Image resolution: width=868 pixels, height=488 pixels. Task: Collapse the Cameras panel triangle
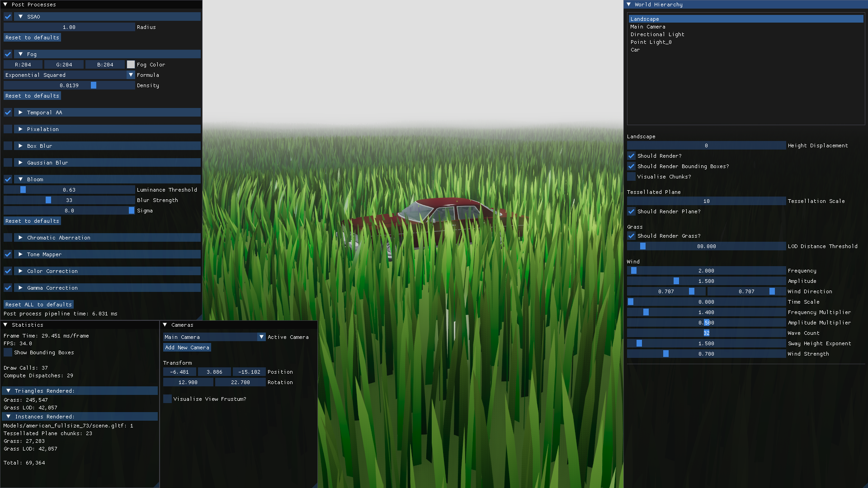click(165, 325)
